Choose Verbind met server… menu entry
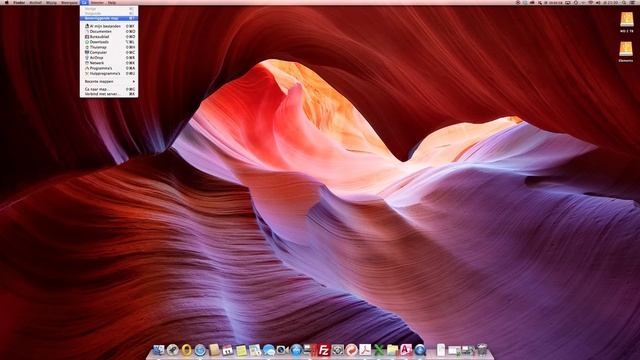640x360 pixels. pyautogui.click(x=109, y=94)
